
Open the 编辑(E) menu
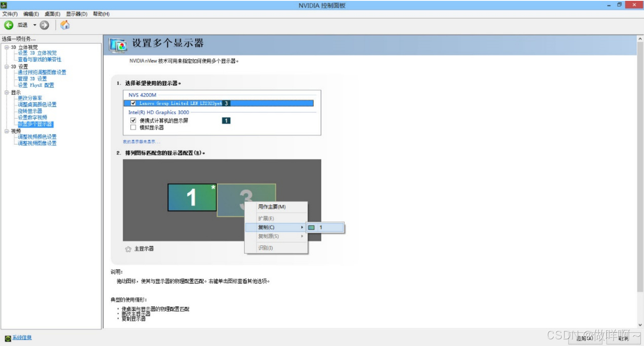[31, 14]
